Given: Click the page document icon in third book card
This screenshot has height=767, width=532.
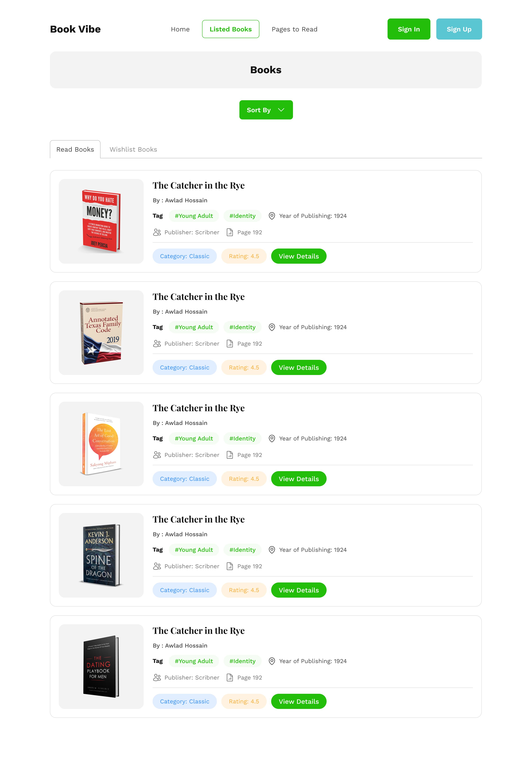Looking at the screenshot, I should [x=230, y=455].
